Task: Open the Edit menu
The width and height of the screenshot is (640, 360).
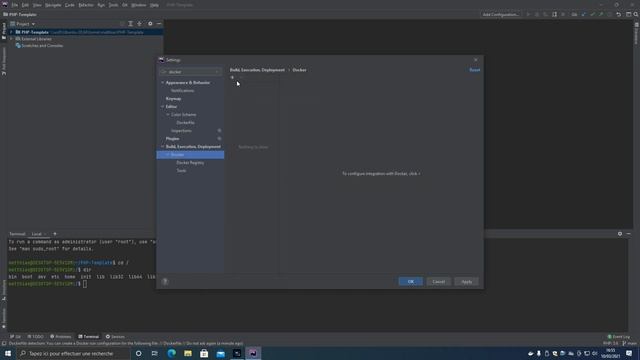Action: 25,5
